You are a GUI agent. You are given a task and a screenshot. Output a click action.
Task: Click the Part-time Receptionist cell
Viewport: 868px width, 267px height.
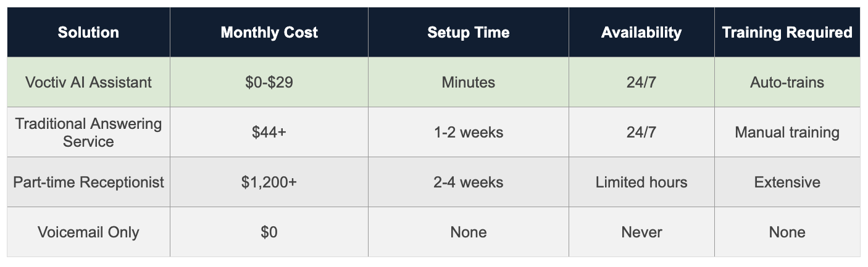coord(88,182)
